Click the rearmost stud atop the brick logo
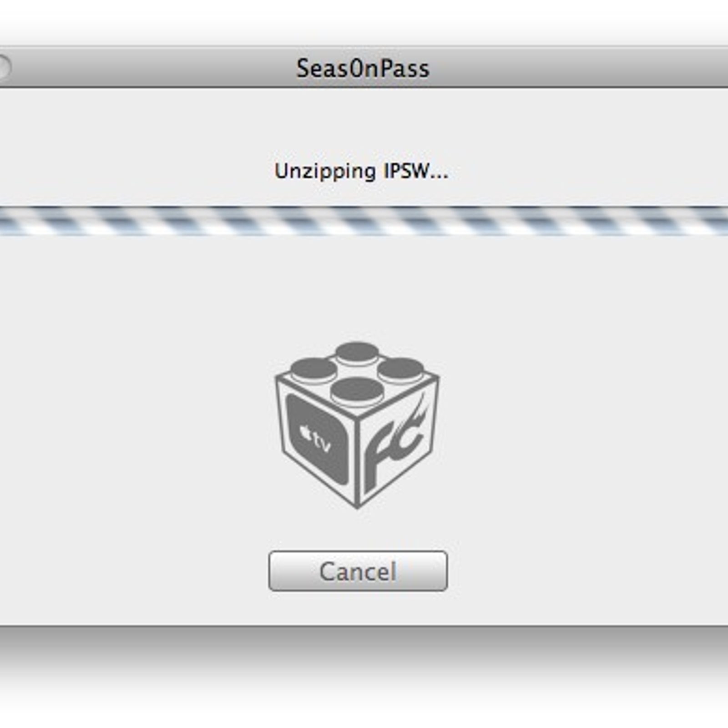 pos(357,354)
